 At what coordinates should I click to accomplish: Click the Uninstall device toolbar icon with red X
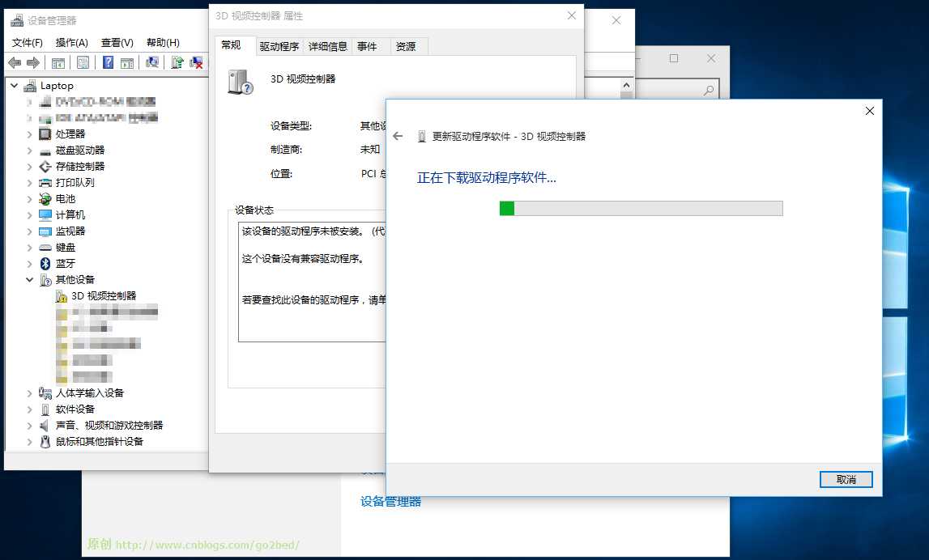click(196, 62)
